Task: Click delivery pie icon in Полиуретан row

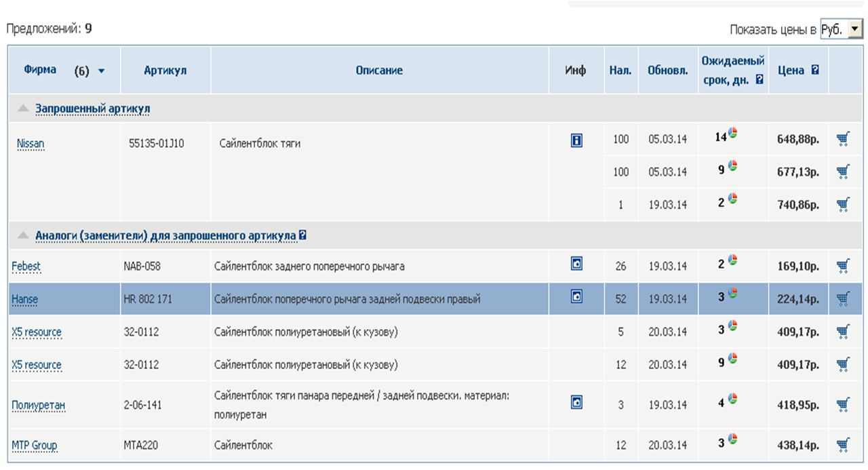Action: pyautogui.click(x=733, y=399)
